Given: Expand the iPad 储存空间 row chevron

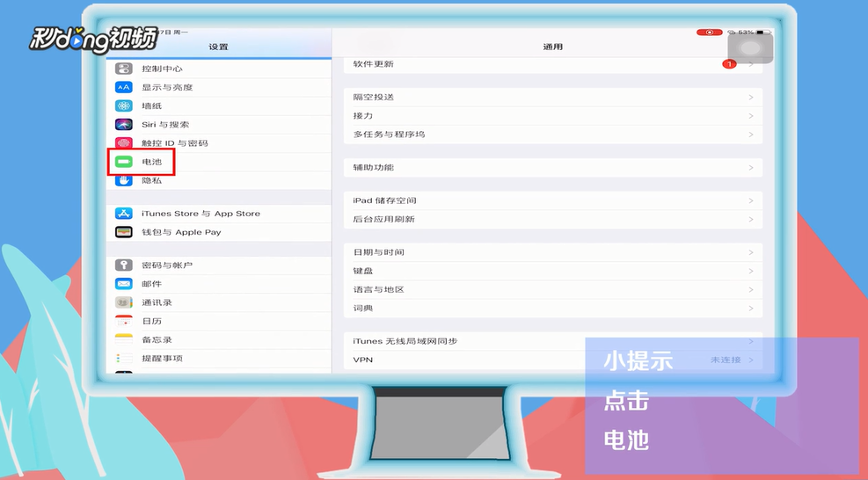Looking at the screenshot, I should (751, 200).
